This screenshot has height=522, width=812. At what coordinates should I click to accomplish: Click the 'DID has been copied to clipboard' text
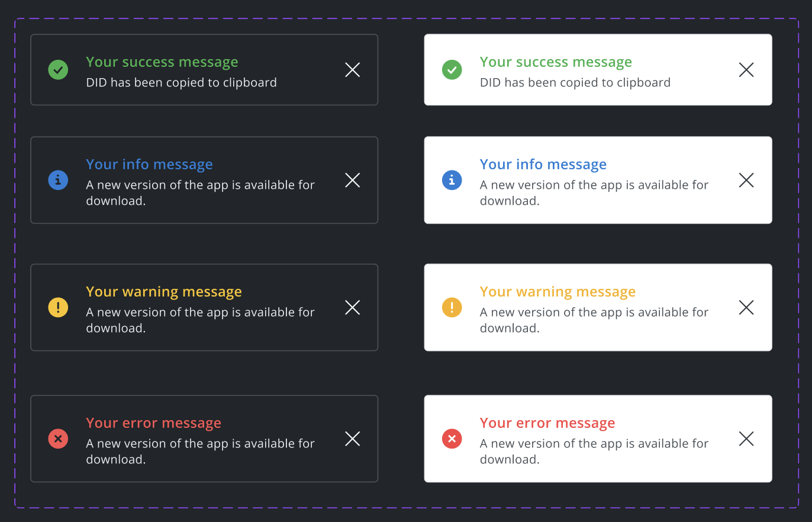pos(181,82)
